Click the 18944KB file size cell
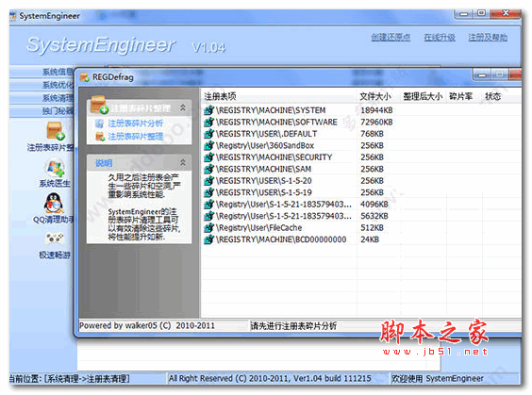 376,110
